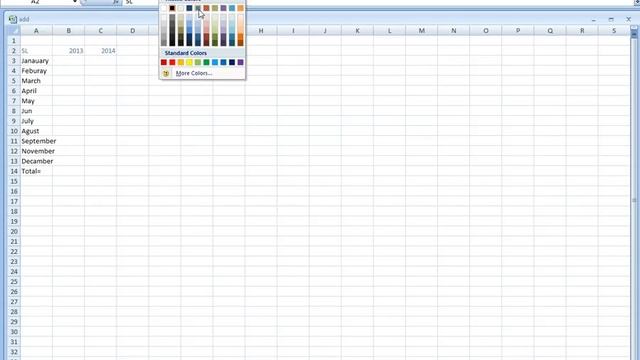Click cell containing 'Janauary'
The image size is (640, 360).
click(36, 61)
